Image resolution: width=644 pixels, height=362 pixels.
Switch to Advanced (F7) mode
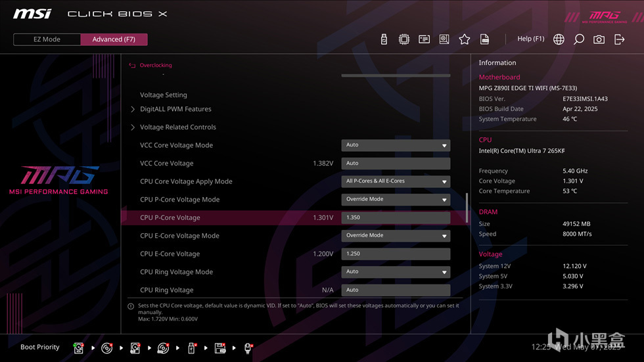(114, 39)
